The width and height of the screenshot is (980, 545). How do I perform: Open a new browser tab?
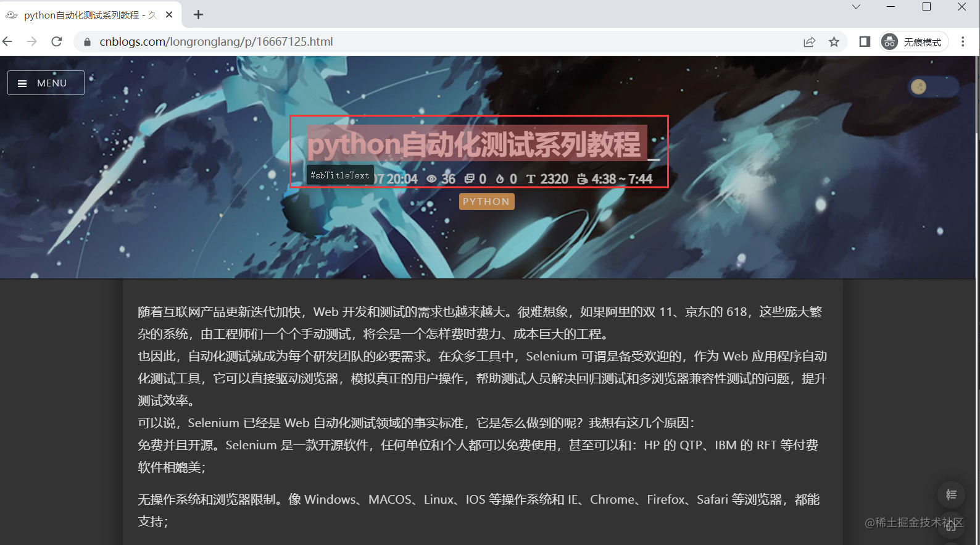coord(198,15)
